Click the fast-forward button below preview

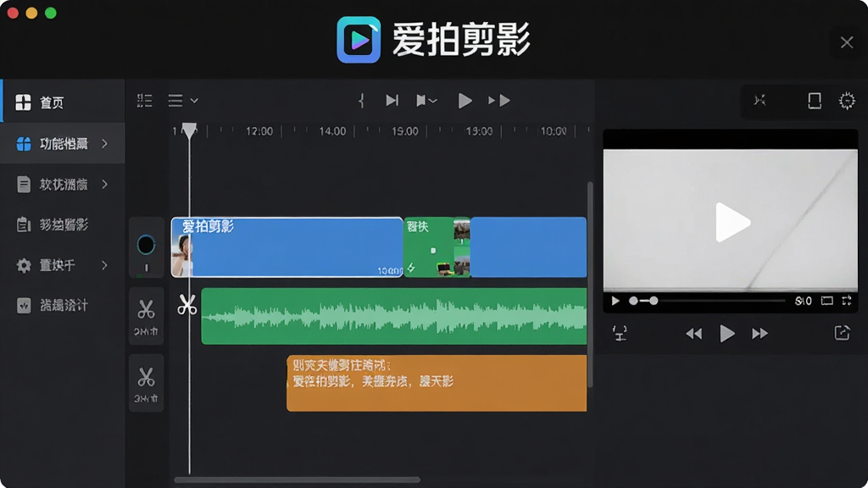[x=759, y=334]
